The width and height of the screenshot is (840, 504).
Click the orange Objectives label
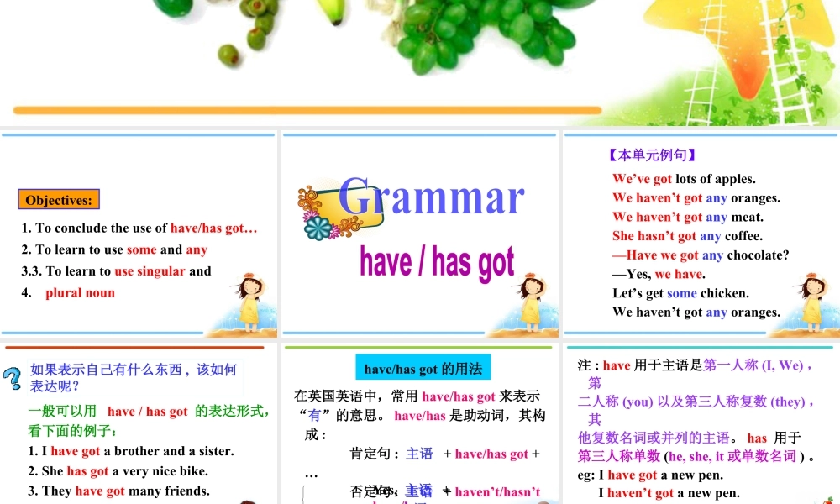[x=58, y=200]
